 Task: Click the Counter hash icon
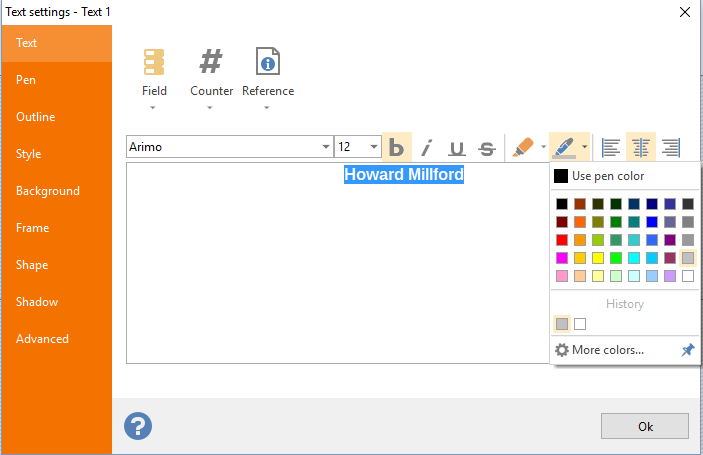(211, 61)
